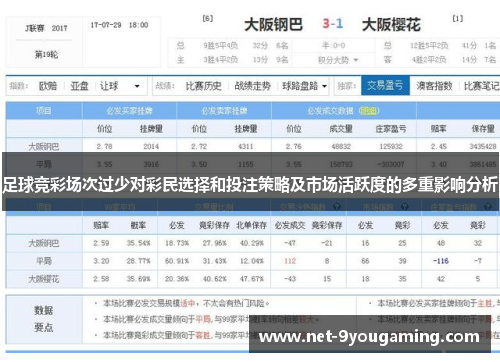
Task: Click 大阪钢巴 row label in lower table
Action: click(x=44, y=243)
